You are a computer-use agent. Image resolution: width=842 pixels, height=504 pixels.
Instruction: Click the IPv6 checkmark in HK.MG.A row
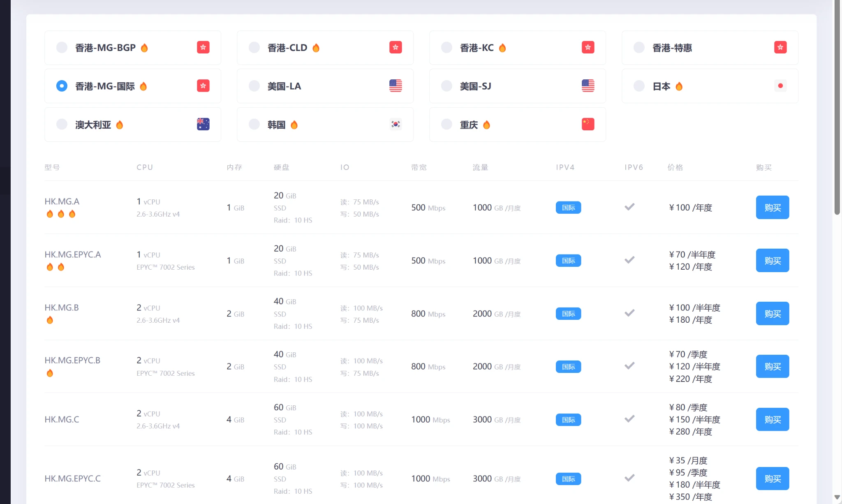[x=629, y=207]
